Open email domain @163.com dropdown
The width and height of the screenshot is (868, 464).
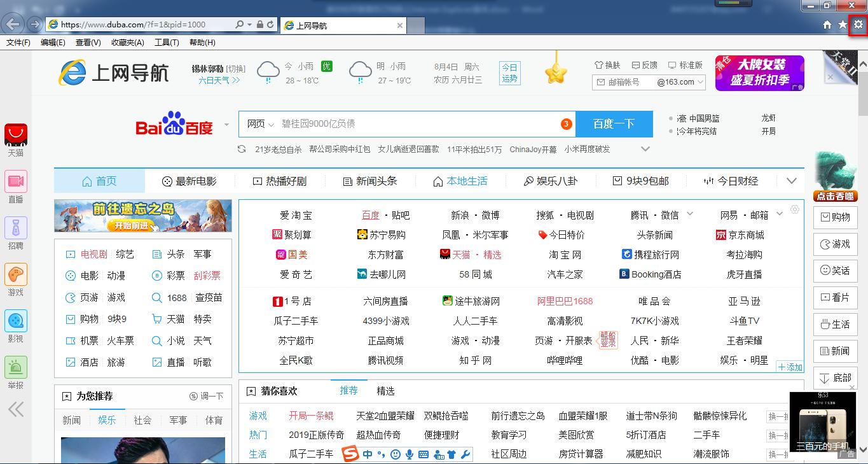pyautogui.click(x=680, y=82)
